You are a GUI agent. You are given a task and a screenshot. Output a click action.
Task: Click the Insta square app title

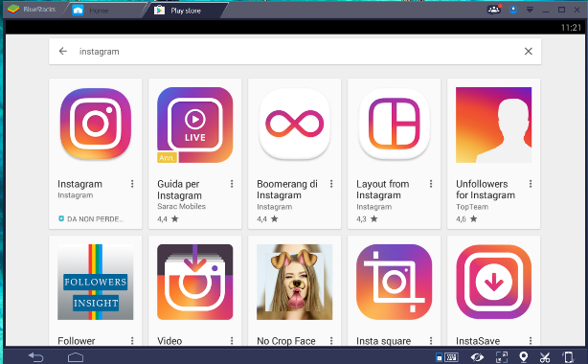click(x=384, y=341)
